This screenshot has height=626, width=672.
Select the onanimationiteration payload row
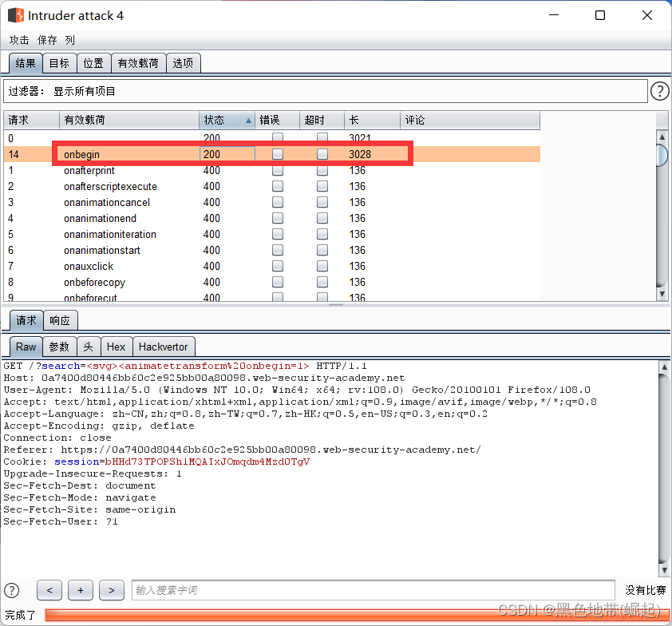(271, 234)
